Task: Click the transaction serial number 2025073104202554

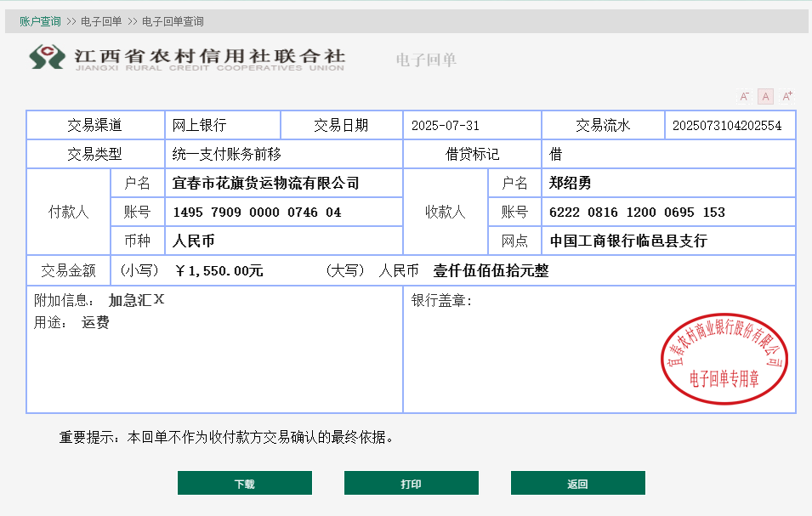Action: 727,125
